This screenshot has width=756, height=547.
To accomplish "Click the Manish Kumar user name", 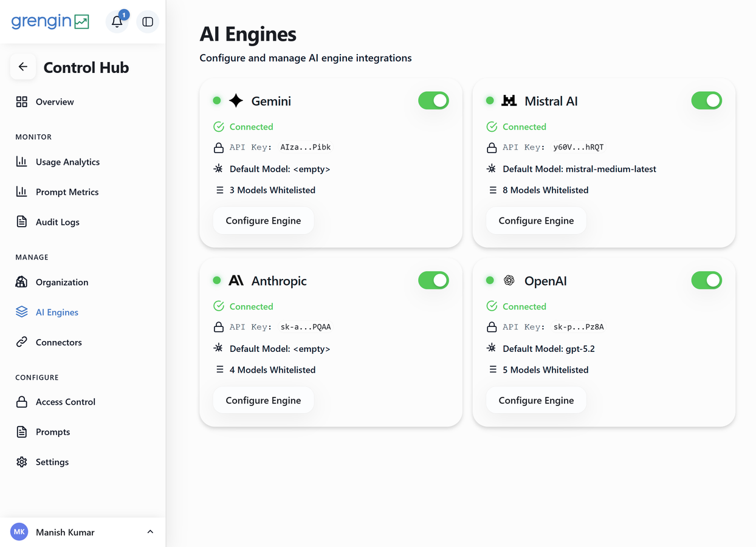I will tap(65, 532).
